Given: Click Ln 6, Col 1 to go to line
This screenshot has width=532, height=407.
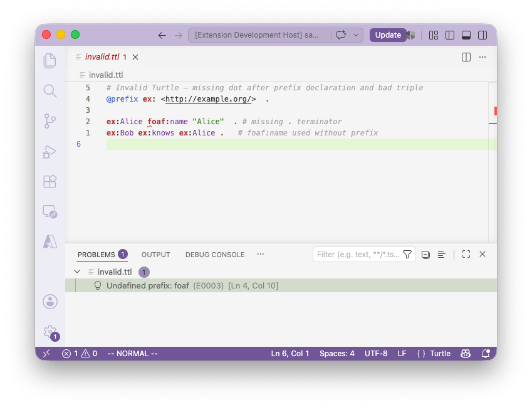Looking at the screenshot, I should 290,353.
